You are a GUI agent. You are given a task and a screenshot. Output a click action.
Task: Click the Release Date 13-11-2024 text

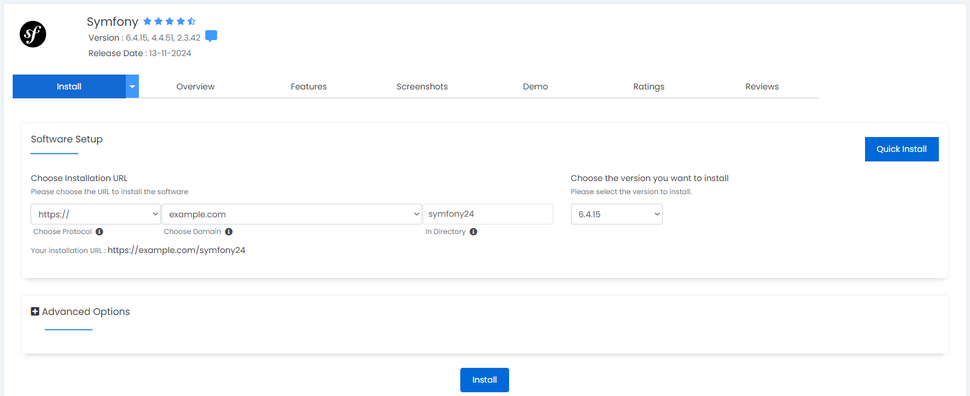point(140,53)
